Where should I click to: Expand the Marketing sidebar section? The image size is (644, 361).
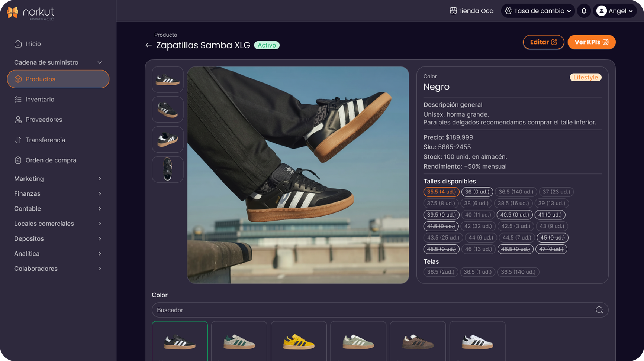(58, 179)
